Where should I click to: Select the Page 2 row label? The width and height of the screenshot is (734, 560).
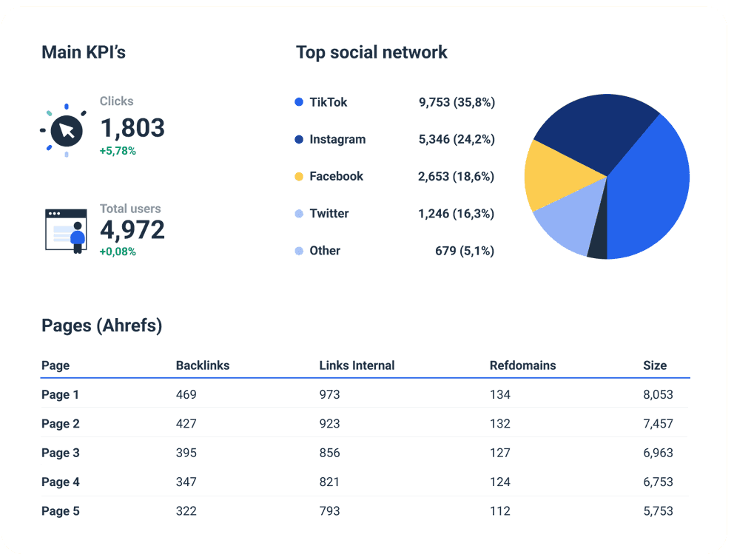tap(61, 424)
